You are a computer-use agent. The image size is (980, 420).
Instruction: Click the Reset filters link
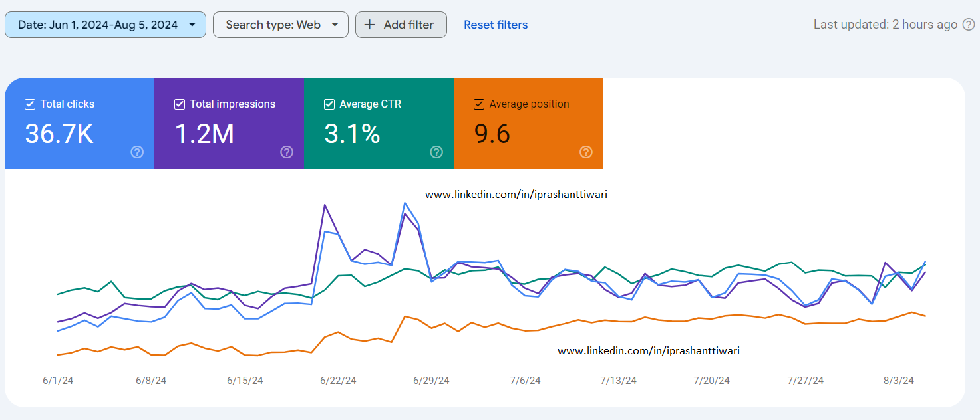[496, 25]
